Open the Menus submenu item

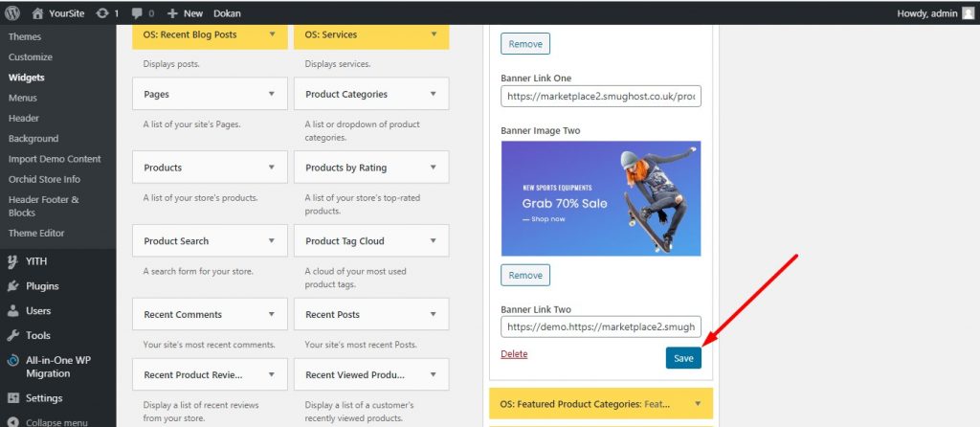(x=22, y=98)
